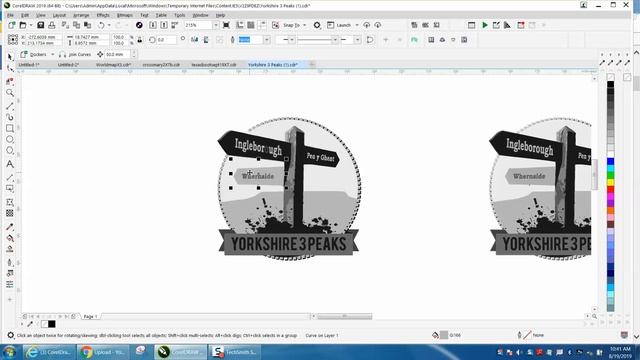Select the Text tool
640x360 pixels.
click(10, 164)
